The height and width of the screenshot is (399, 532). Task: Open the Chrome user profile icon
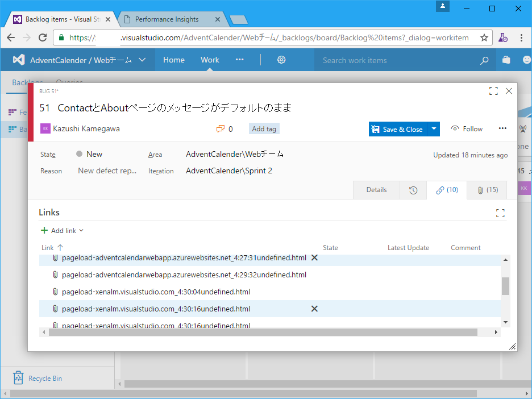[443, 6]
